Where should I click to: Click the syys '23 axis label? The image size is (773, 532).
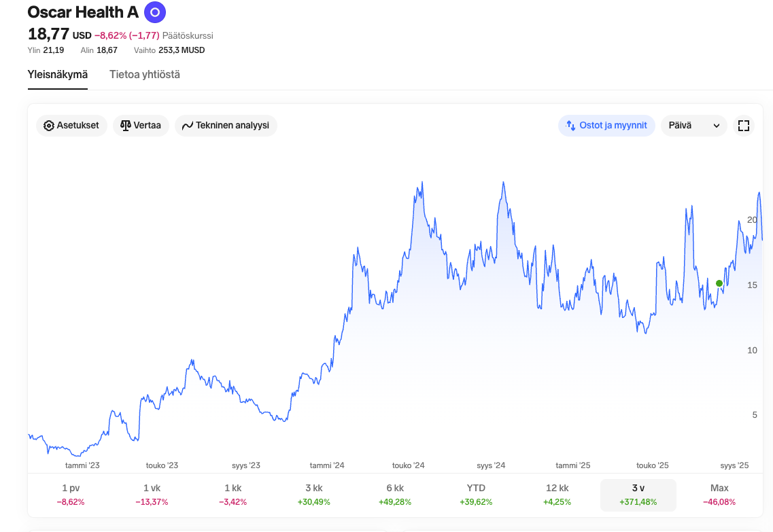pyautogui.click(x=246, y=465)
